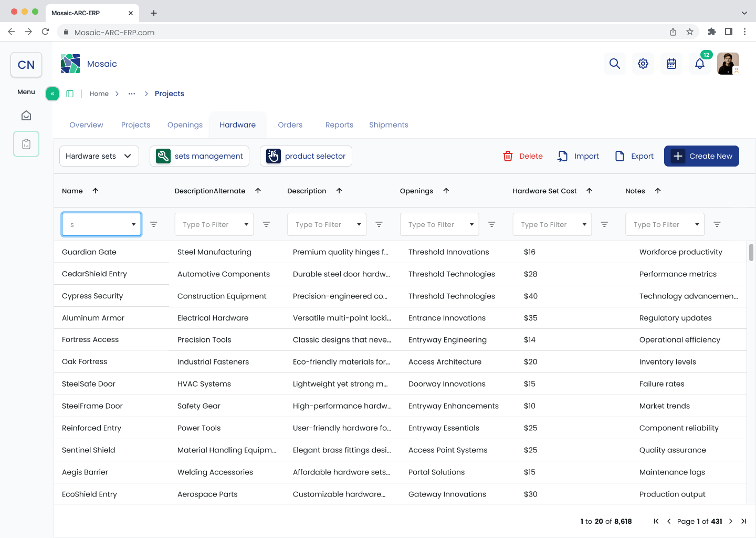Open sets management

[199, 156]
